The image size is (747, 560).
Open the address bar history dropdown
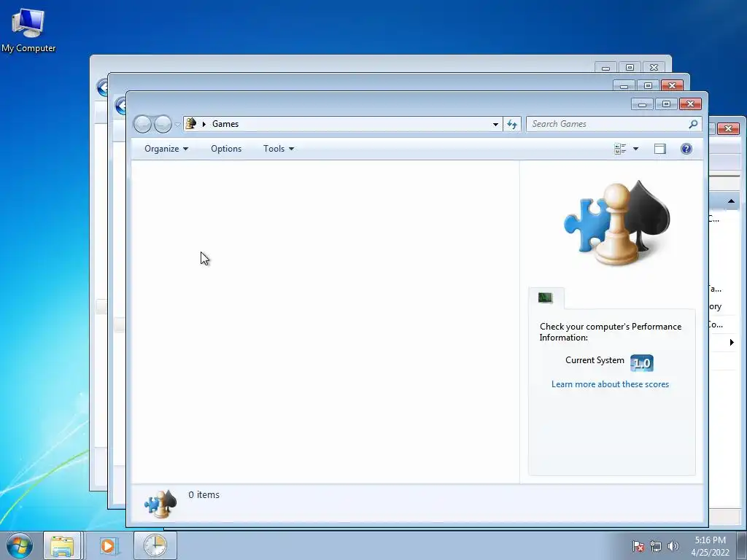(x=495, y=124)
